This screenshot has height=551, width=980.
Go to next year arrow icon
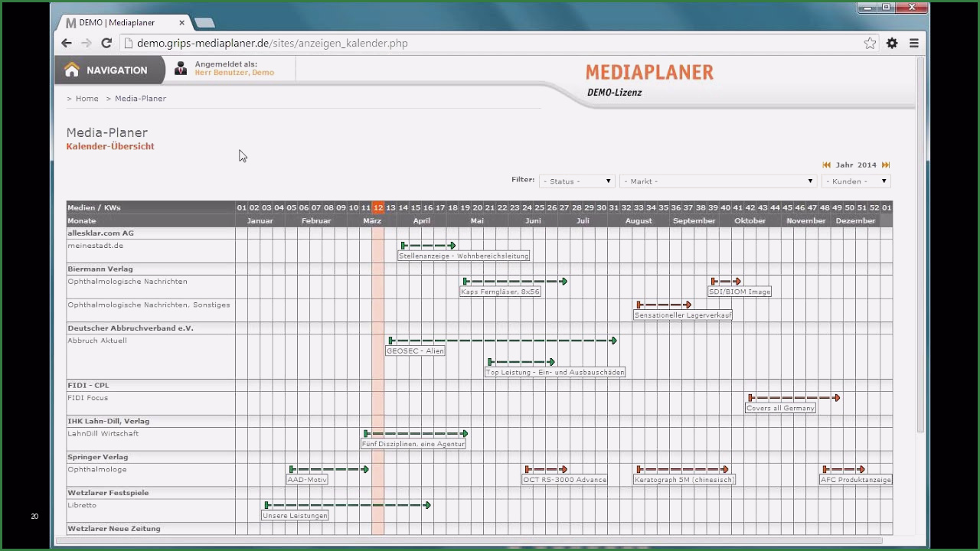click(x=886, y=165)
